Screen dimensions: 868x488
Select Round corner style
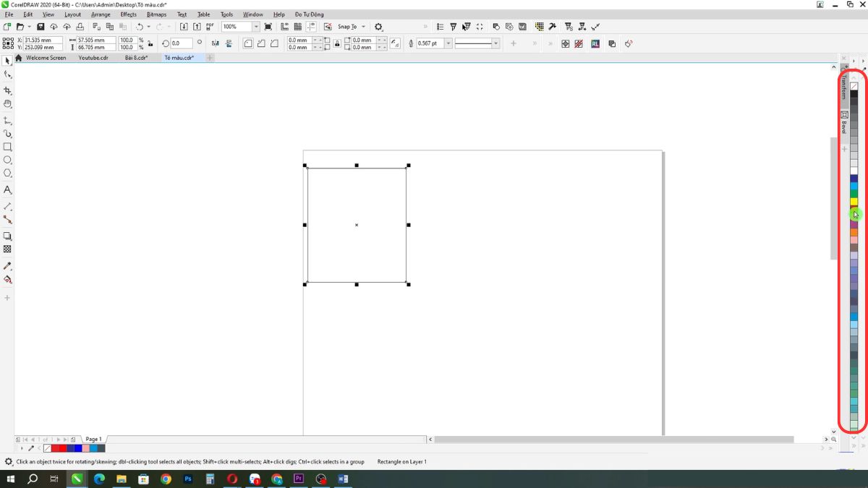point(248,43)
